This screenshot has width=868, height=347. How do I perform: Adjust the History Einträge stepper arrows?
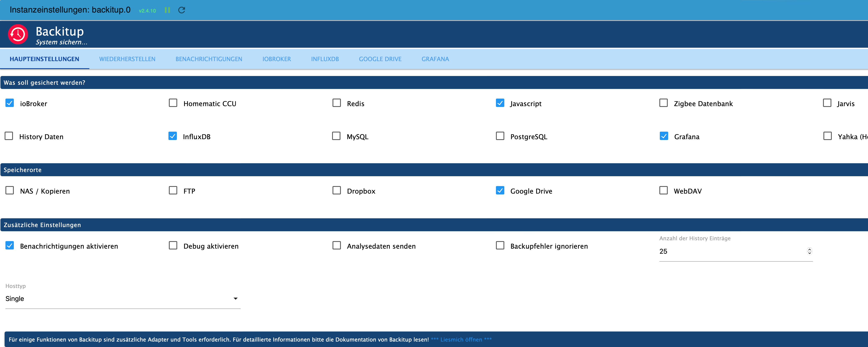click(809, 251)
